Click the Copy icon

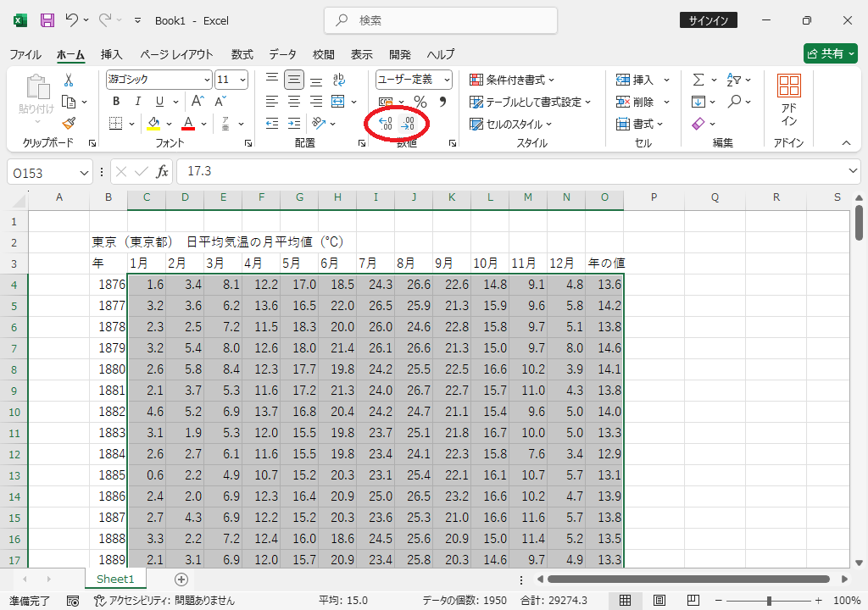(x=69, y=102)
